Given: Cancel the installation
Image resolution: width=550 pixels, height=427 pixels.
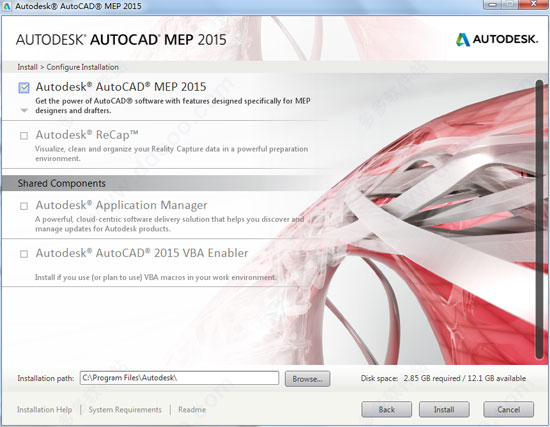Looking at the screenshot, I should click(509, 409).
